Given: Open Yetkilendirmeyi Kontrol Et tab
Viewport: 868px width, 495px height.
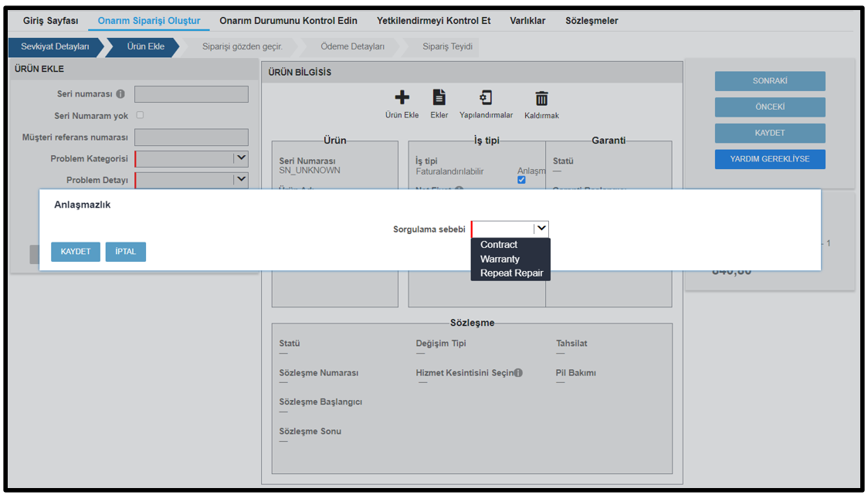Looking at the screenshot, I should click(433, 21).
